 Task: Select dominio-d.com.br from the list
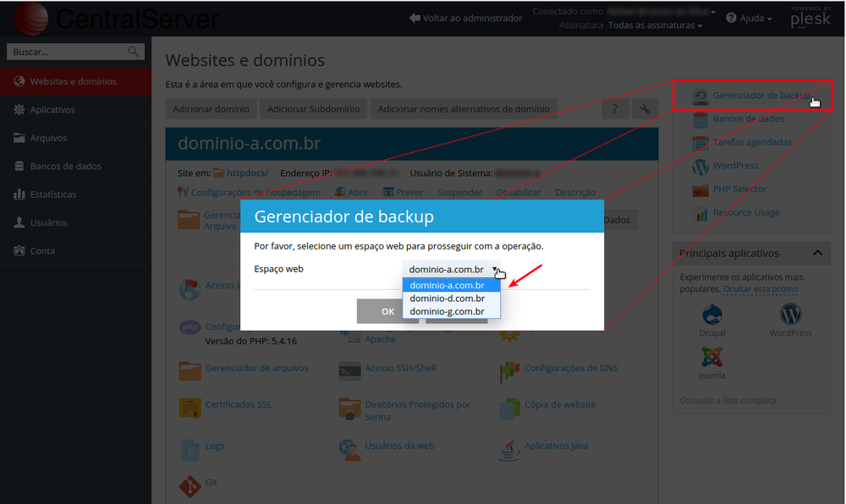coord(447,299)
